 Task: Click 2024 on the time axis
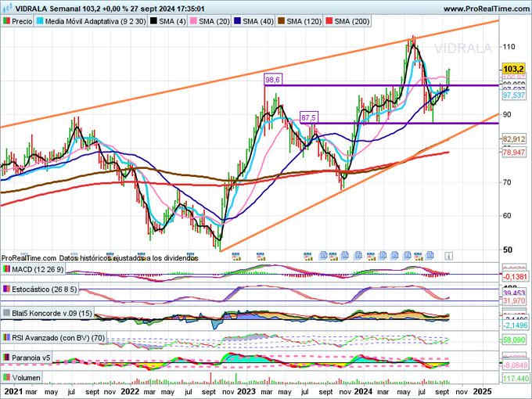[x=363, y=391]
